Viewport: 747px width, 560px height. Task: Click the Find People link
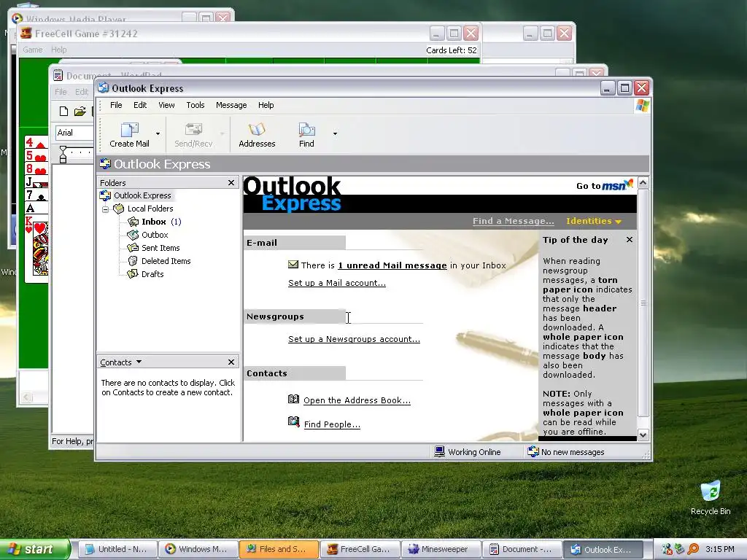(332, 424)
